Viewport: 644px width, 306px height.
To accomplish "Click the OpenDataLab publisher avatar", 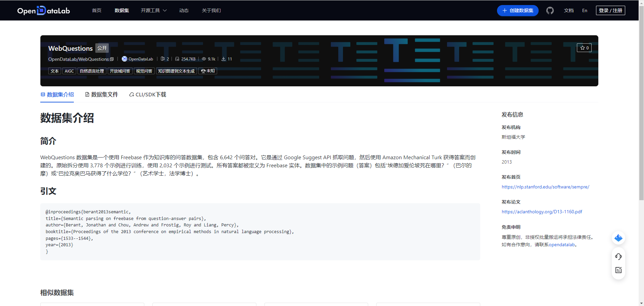I will 124,59.
